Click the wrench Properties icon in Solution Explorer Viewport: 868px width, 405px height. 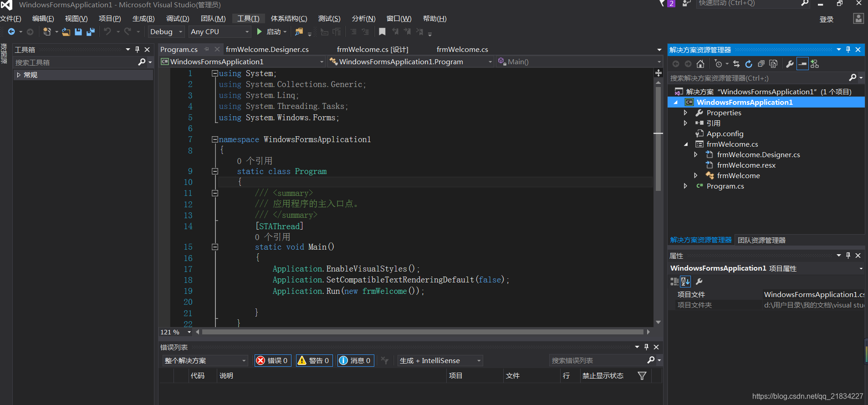tap(790, 64)
